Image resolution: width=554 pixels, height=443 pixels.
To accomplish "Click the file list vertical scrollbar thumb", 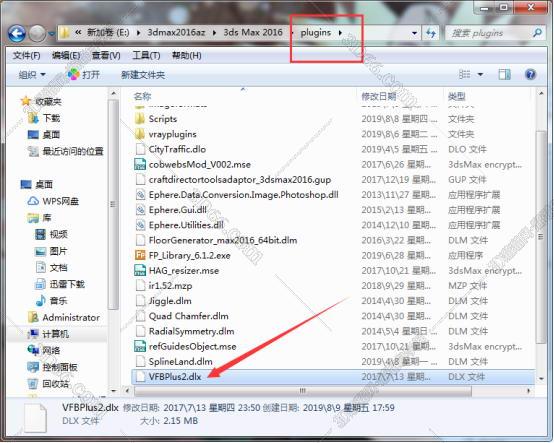I will pyautogui.click(x=541, y=237).
